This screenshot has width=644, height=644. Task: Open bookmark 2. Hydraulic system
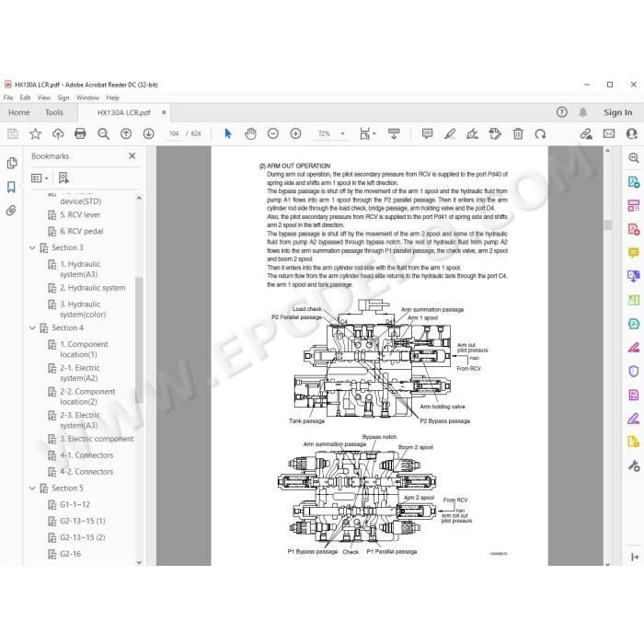point(93,288)
